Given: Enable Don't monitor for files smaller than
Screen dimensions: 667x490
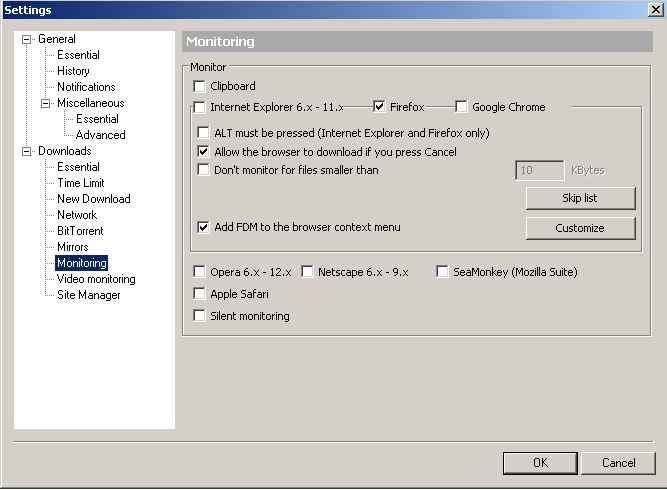Looking at the screenshot, I should point(203,170).
